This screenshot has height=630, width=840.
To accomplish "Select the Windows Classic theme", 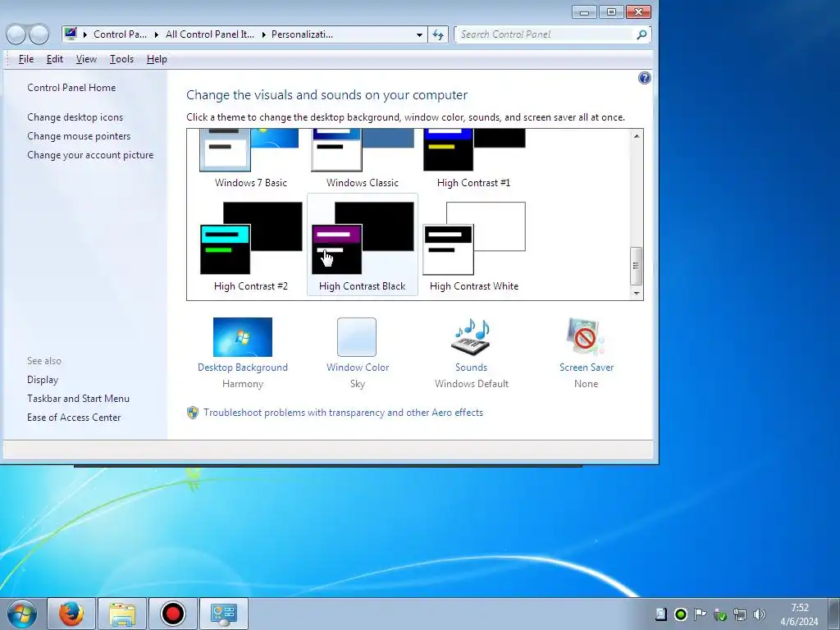I will 363,159.
